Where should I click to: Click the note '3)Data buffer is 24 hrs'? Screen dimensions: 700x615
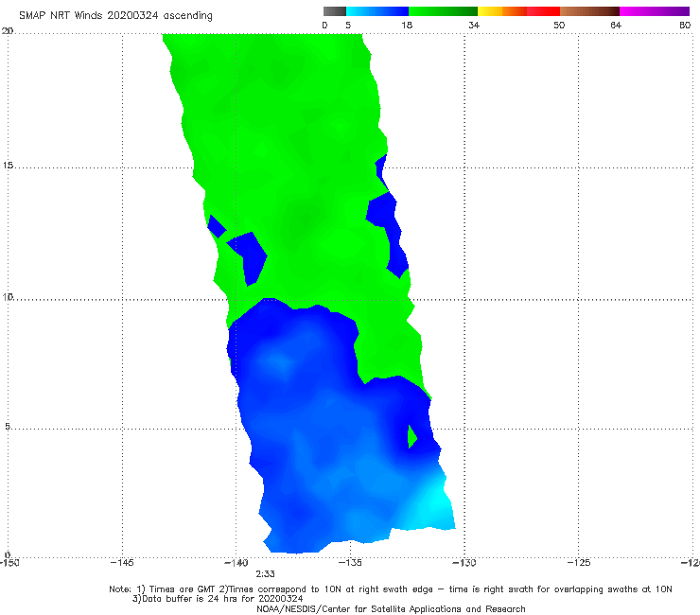pyautogui.click(x=218, y=599)
